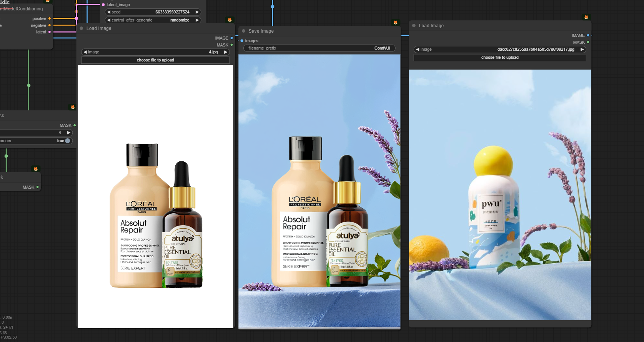
Task: Click the filename_prefix ComfyUI field
Action: pos(319,48)
